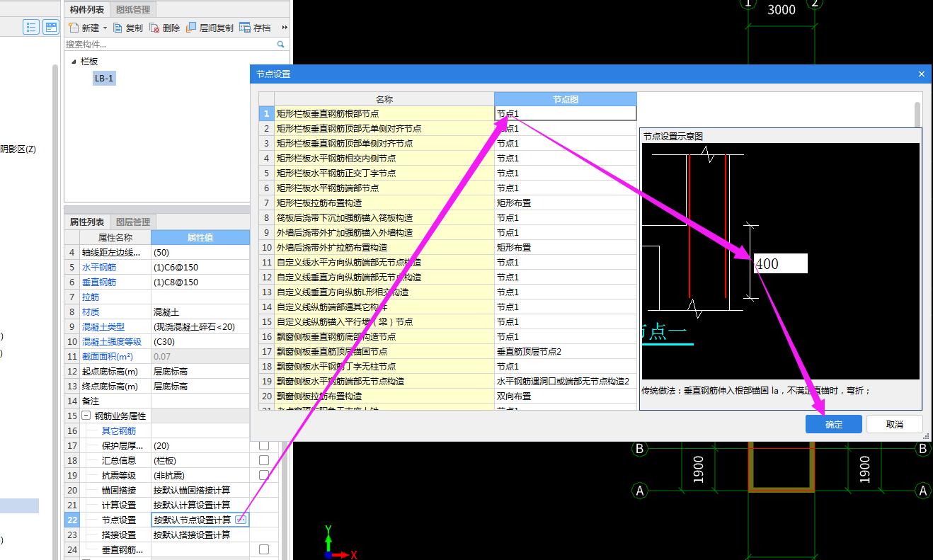Select row 矩形栏板水平钢筋端部节点
The width and height of the screenshot is (933, 560).
point(384,188)
